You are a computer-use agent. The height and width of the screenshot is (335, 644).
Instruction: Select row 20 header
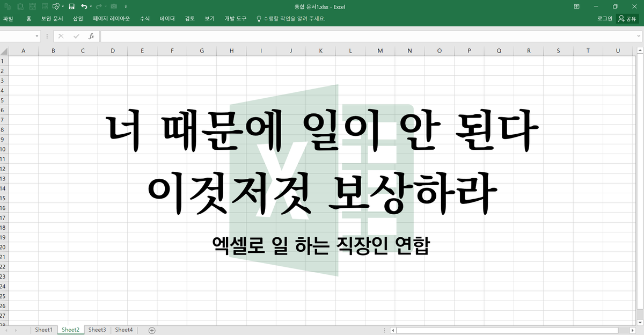pos(4,247)
